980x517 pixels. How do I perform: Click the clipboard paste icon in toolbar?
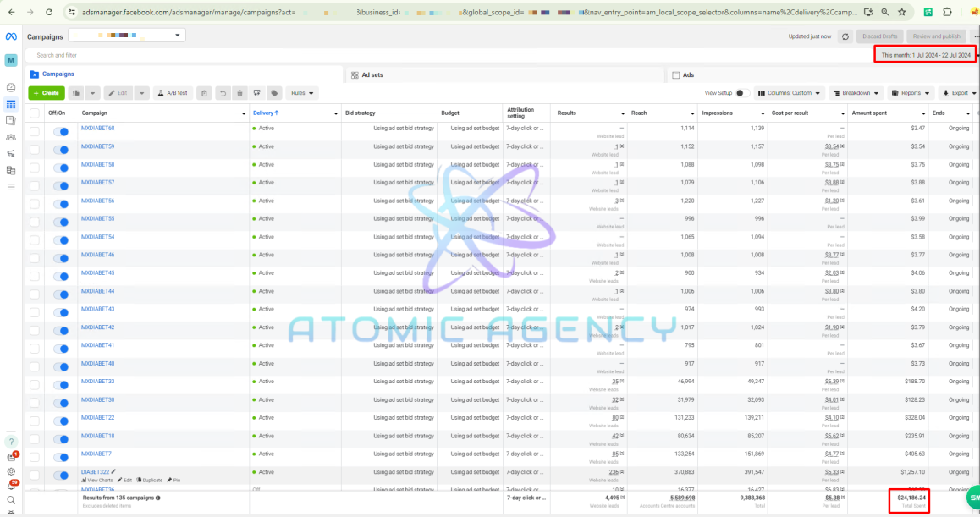pyautogui.click(x=204, y=93)
